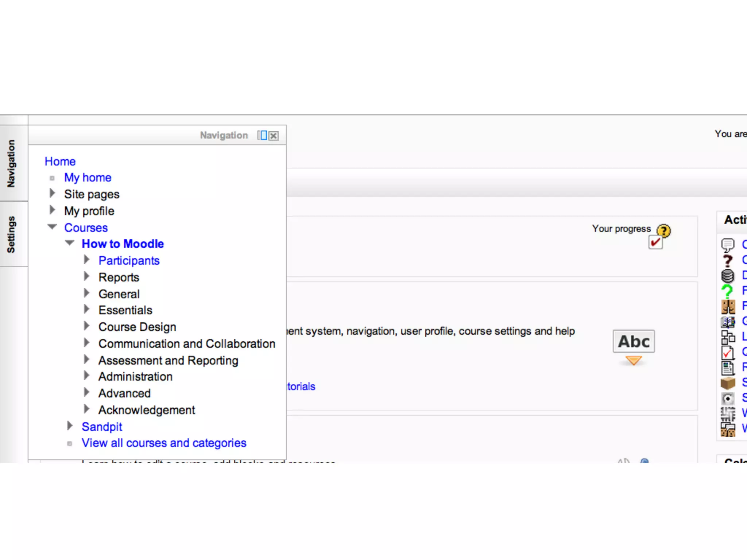Image resolution: width=747 pixels, height=560 pixels.
Task: Open the yellow progress help icon
Action: point(663,230)
